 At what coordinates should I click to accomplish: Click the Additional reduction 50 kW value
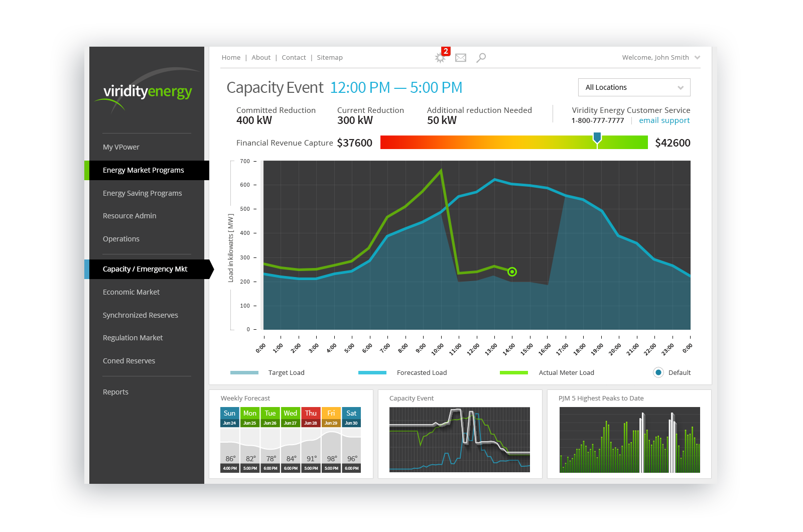[x=442, y=120]
